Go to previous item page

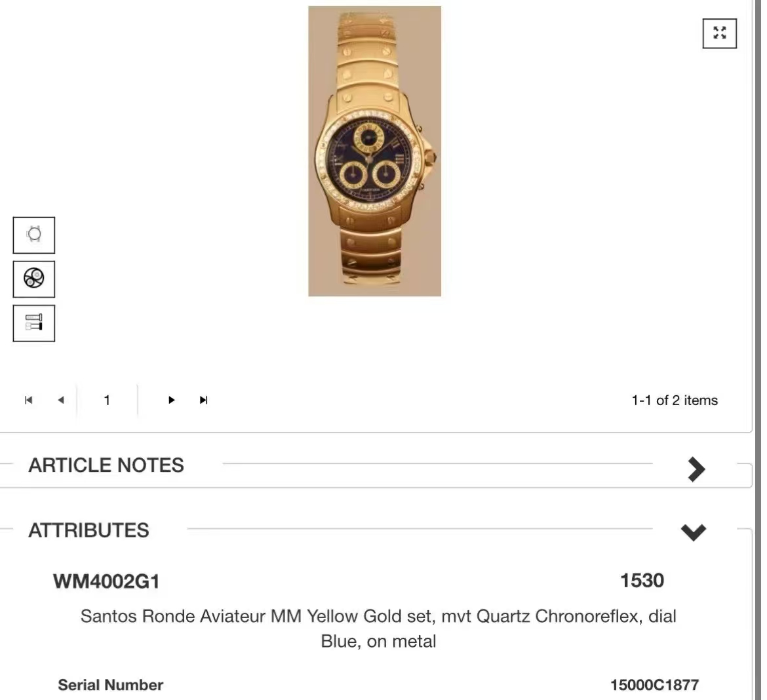click(61, 400)
